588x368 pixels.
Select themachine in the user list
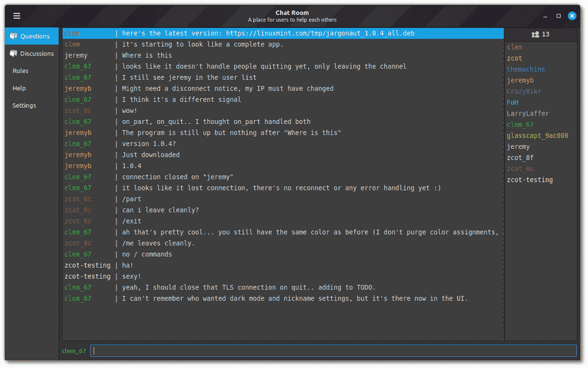coord(526,70)
